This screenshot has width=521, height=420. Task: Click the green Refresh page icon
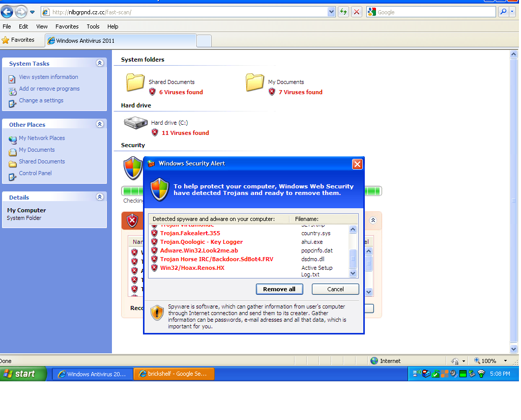343,12
